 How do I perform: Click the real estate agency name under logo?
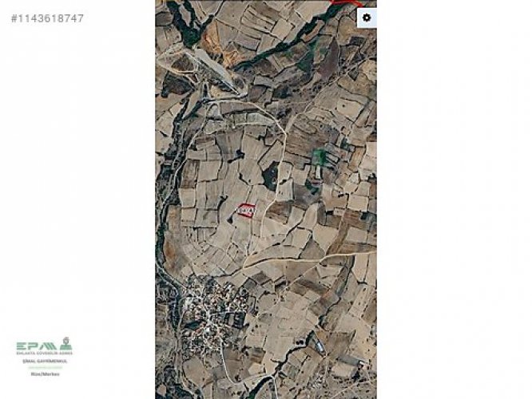45,361
